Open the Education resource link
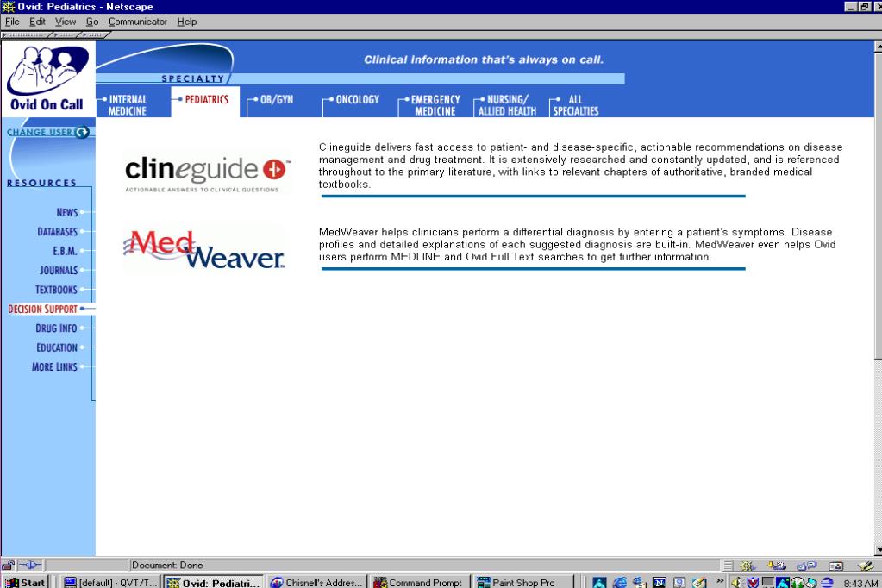This screenshot has width=882, height=588. pos(57,347)
